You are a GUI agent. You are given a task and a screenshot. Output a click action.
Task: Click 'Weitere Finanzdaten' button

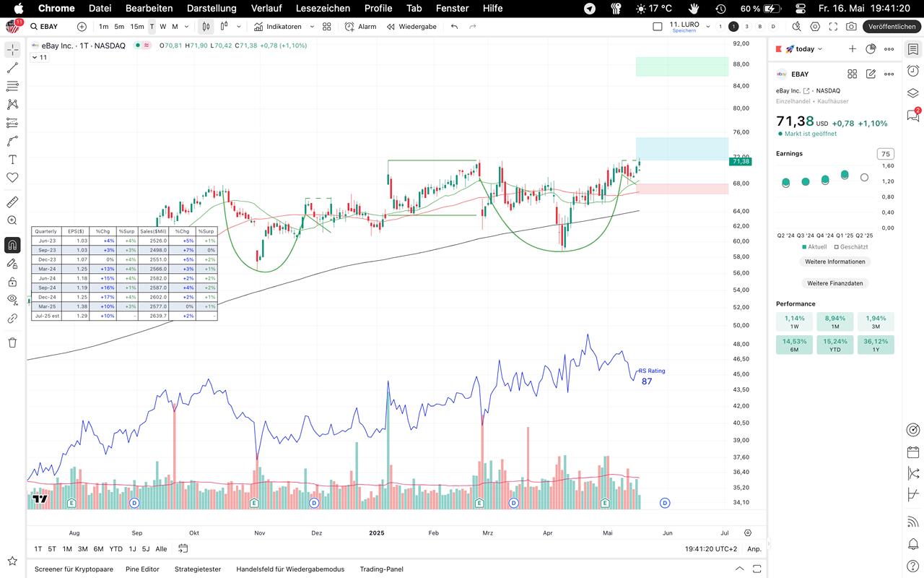(x=834, y=283)
